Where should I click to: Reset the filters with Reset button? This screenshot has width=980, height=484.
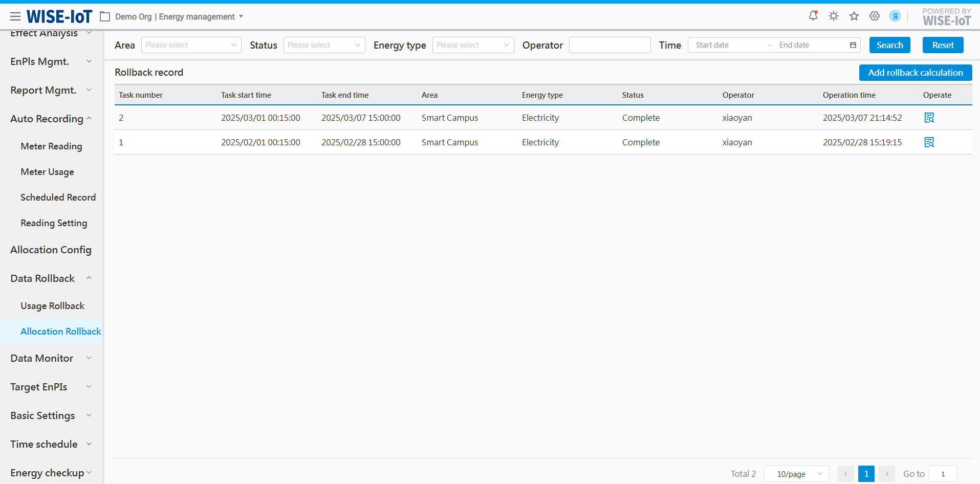[943, 45]
